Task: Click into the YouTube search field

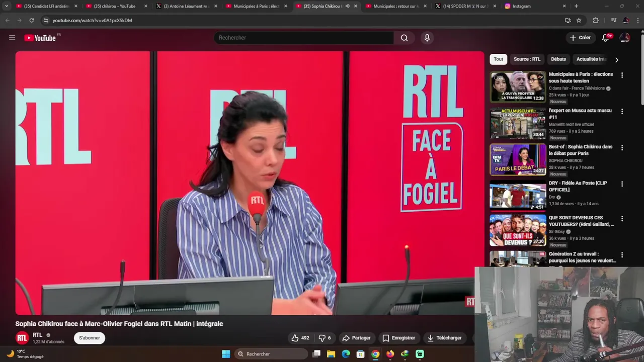Action: (304, 38)
